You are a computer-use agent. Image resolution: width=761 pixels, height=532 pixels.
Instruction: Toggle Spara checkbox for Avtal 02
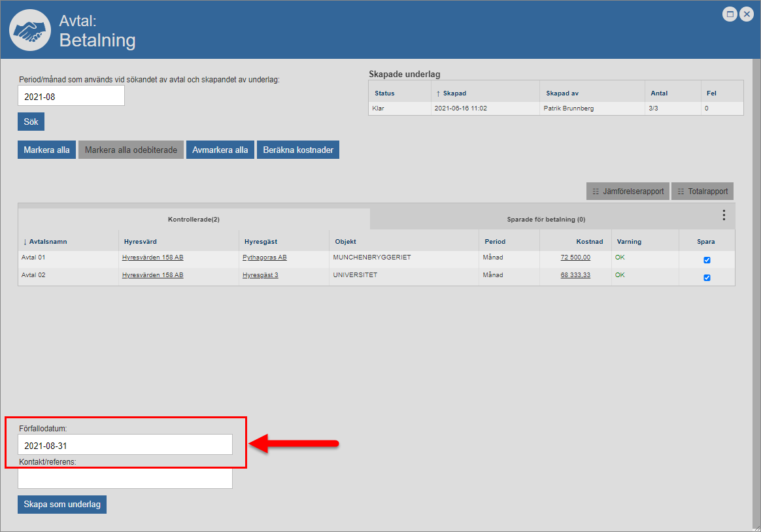[707, 278]
